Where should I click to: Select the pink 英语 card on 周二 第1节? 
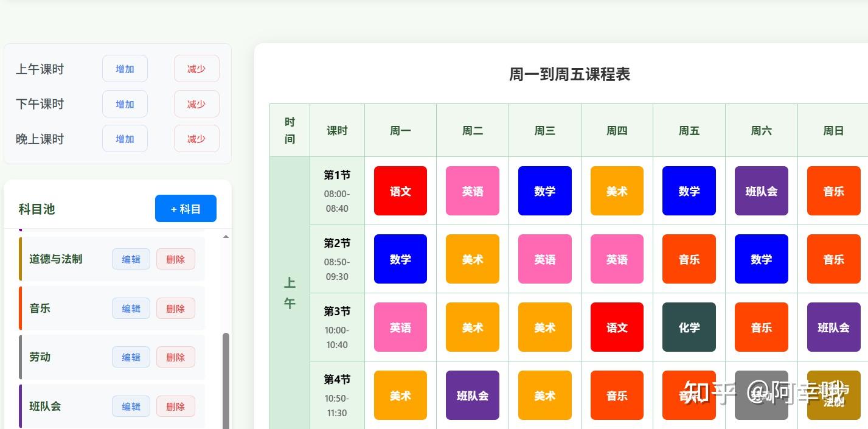click(x=473, y=191)
